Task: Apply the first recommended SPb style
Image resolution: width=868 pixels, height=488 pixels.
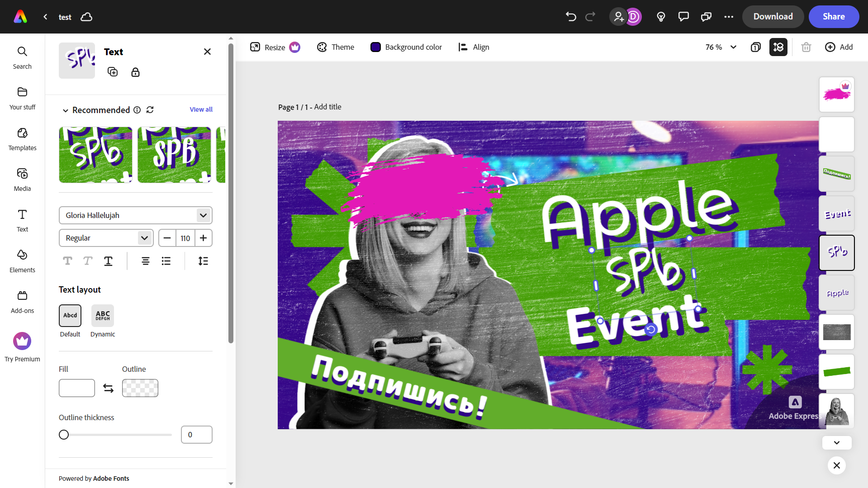Action: [95, 155]
